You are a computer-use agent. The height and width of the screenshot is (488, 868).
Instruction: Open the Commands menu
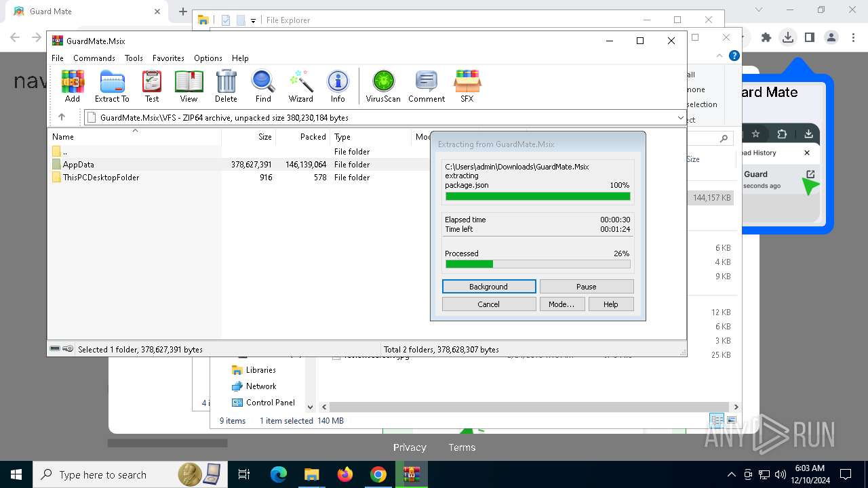pos(94,58)
